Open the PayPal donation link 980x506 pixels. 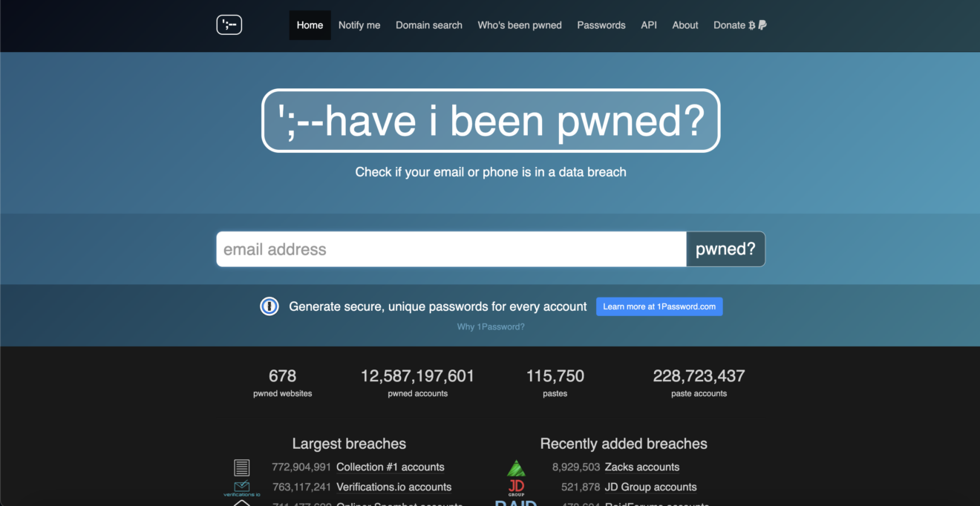click(761, 24)
